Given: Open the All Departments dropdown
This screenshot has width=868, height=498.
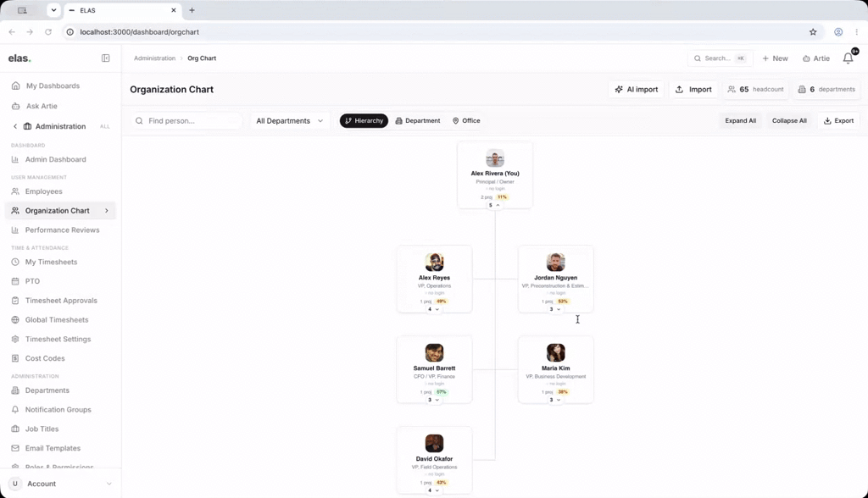Looking at the screenshot, I should coord(290,120).
